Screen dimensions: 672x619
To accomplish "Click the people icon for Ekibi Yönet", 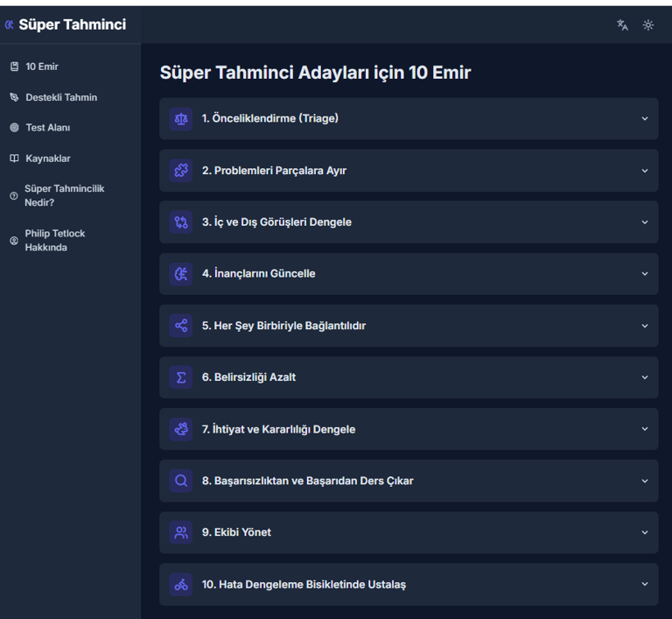I will click(x=181, y=532).
